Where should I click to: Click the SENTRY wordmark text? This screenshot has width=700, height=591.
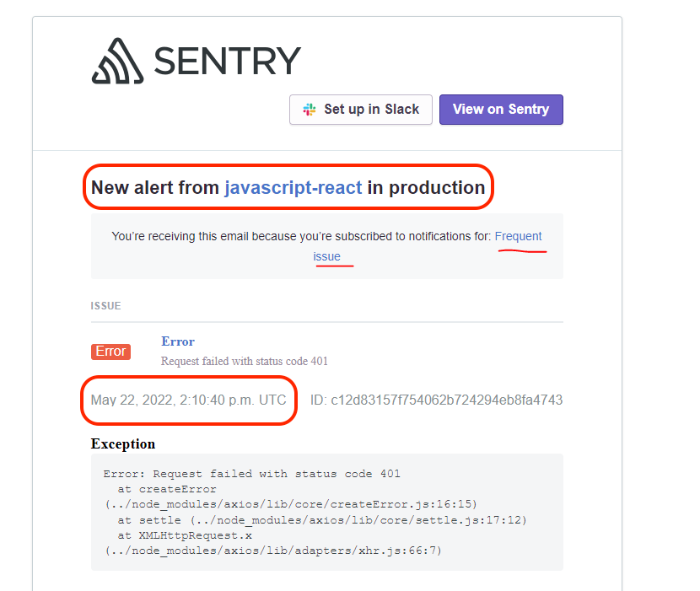click(x=227, y=61)
